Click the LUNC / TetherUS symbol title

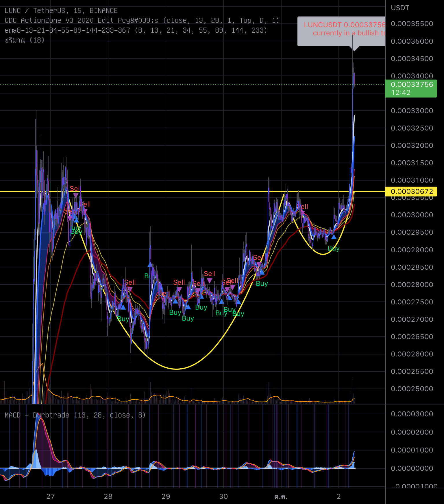click(x=61, y=11)
